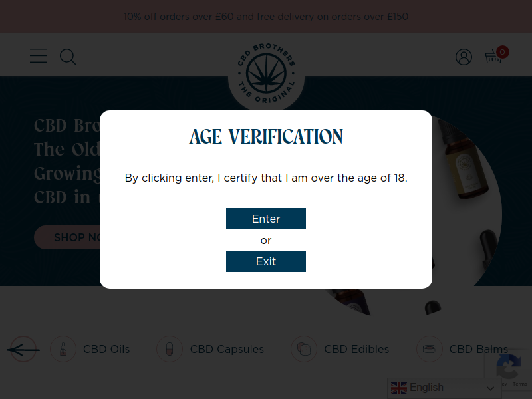532x399 pixels.
Task: Open the CBD Capsules category link
Action: coord(227,349)
